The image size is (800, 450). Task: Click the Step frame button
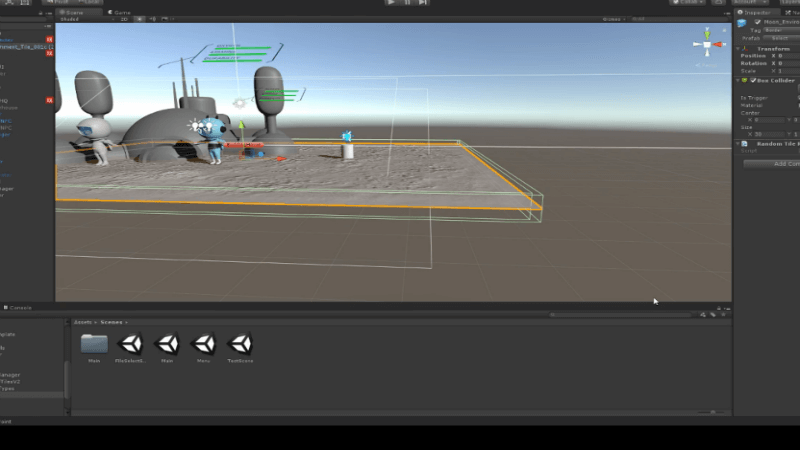pos(423,3)
